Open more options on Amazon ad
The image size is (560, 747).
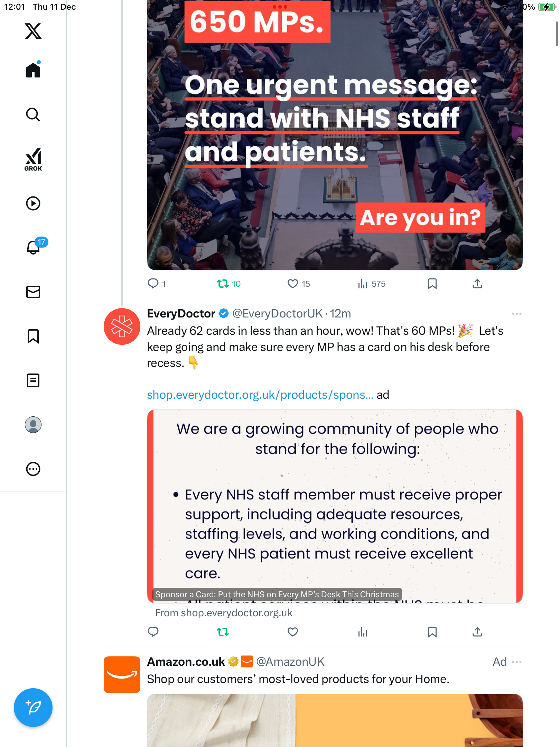[516, 662]
